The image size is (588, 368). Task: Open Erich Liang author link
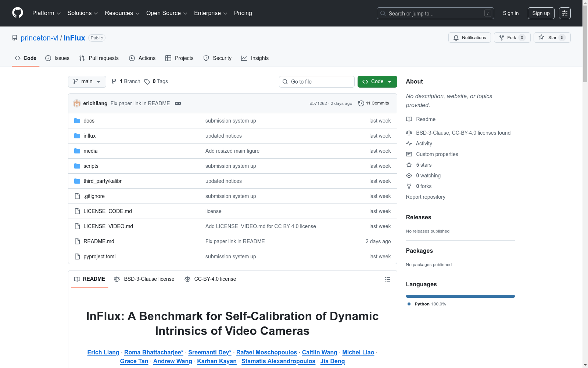tap(103, 352)
